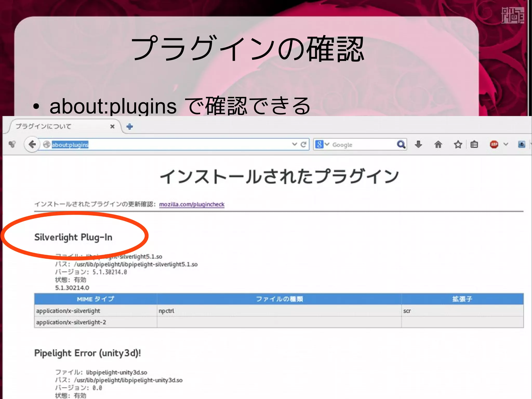The image size is (532, 399).
Task: Reload the about:plugins page
Action: (x=303, y=145)
